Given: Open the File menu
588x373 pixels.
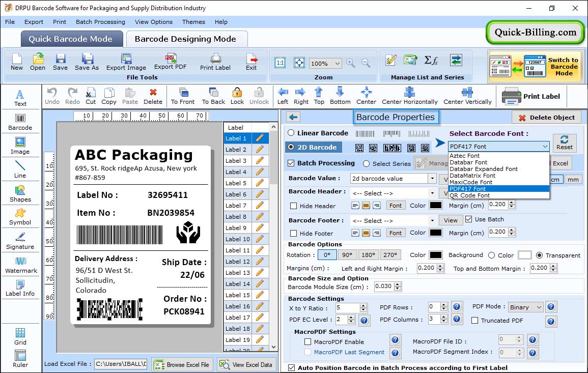Looking at the screenshot, I should [10, 22].
